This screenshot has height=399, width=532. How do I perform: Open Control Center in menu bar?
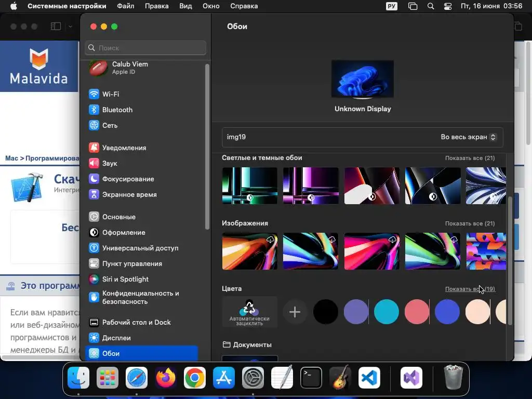pyautogui.click(x=448, y=6)
